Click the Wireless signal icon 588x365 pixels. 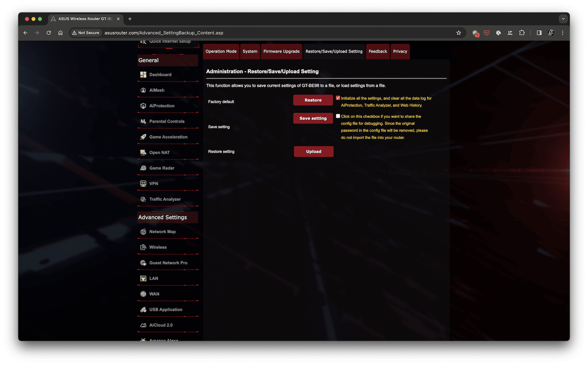143,247
